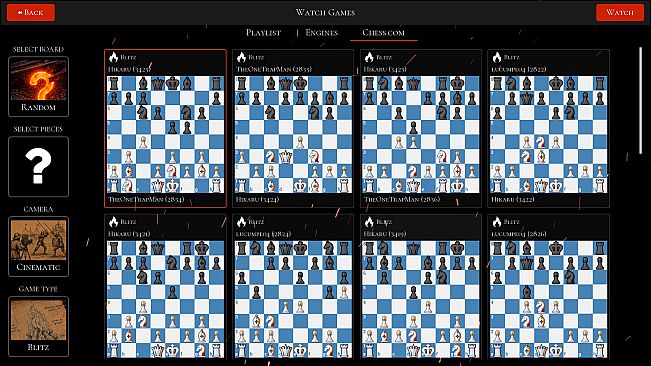
Task: Open the question-mark Select Pieces tile
Action: (38, 166)
